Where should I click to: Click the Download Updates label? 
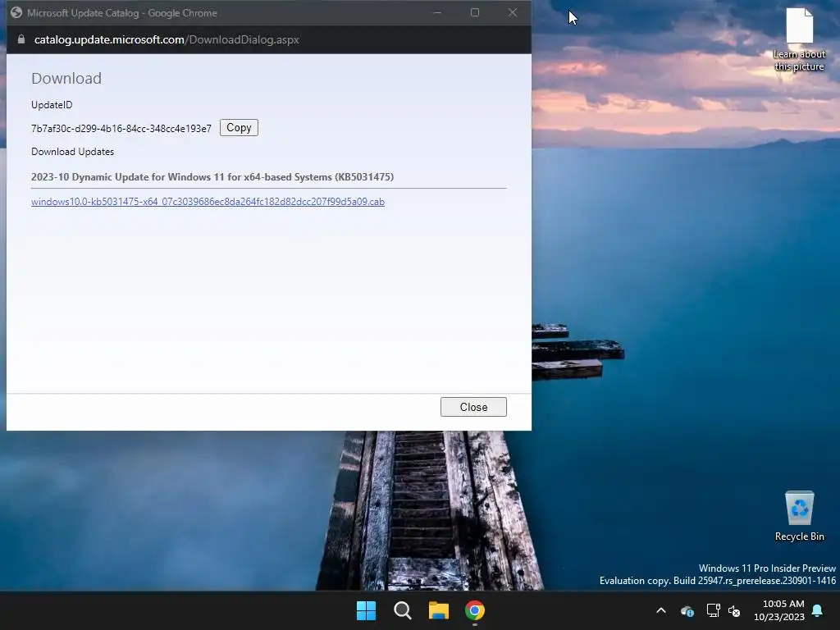[x=72, y=152]
